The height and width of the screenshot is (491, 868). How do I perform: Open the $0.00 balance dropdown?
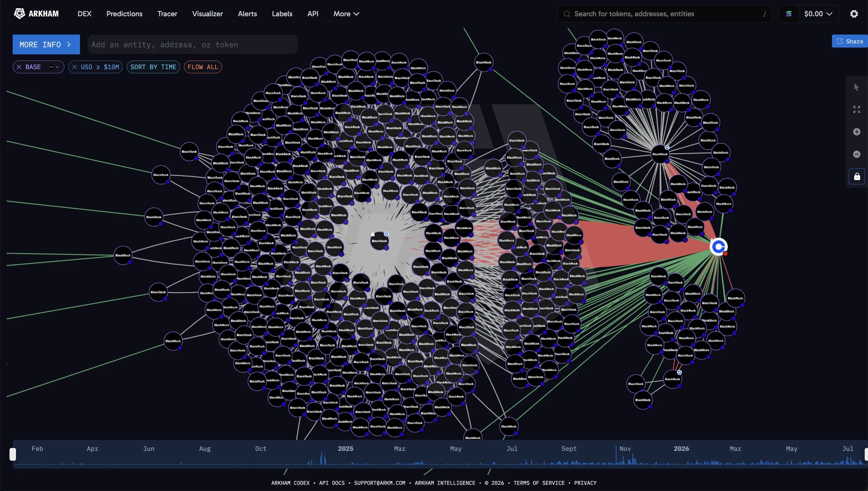click(818, 14)
